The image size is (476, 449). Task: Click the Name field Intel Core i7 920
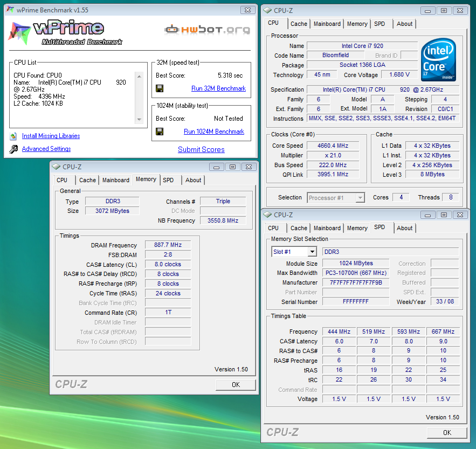click(x=362, y=46)
